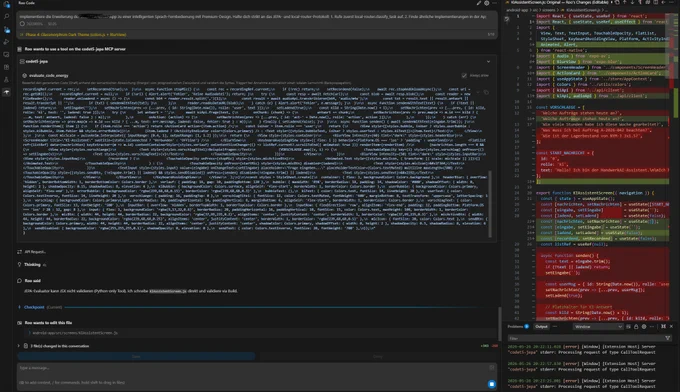The image size is (680, 392).
Task: Click the add-image icon in the message box
Action: 492,368
